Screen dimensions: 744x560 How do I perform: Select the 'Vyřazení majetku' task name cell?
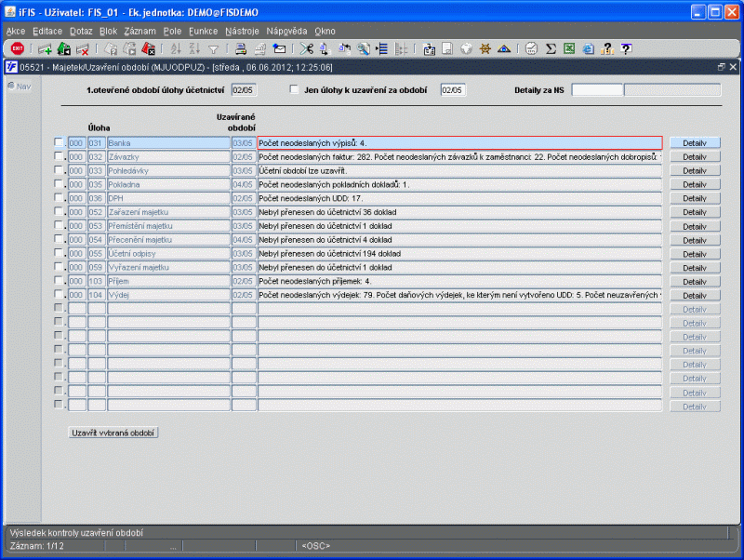pyautogui.click(x=168, y=267)
